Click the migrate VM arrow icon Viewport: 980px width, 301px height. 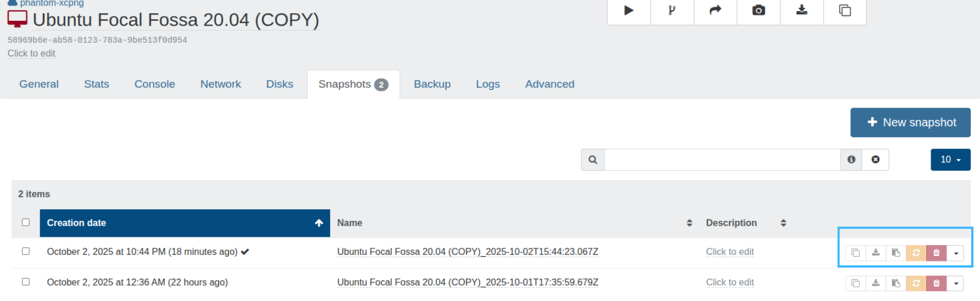click(715, 10)
